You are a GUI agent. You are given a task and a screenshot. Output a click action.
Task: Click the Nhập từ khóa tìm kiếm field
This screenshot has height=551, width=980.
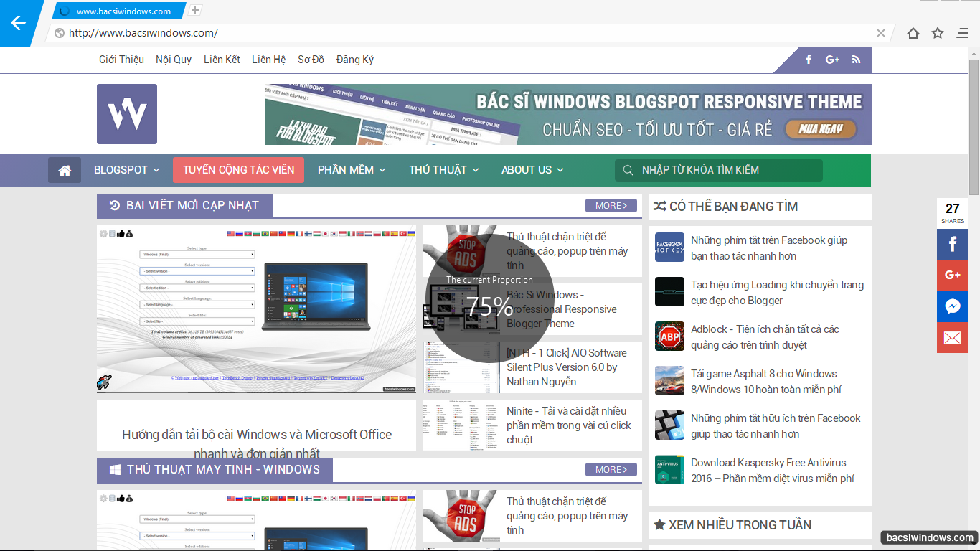[x=718, y=170]
